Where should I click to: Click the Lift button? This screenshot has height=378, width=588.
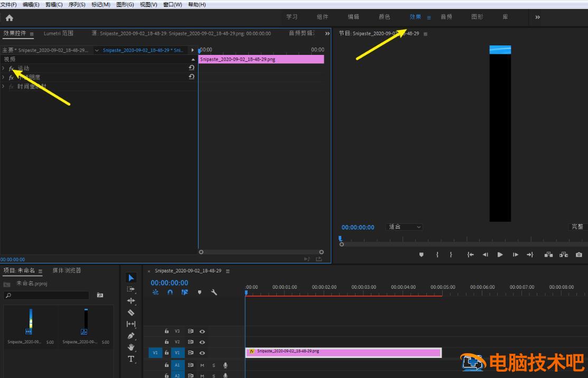click(548, 255)
